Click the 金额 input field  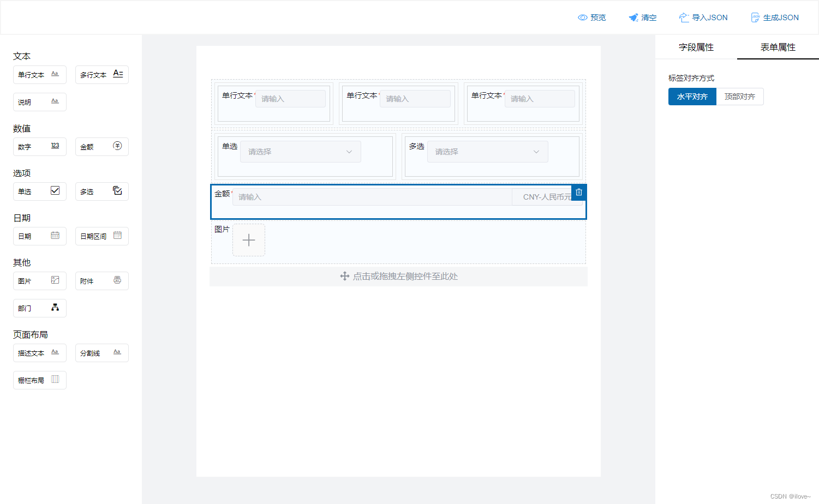pos(372,197)
